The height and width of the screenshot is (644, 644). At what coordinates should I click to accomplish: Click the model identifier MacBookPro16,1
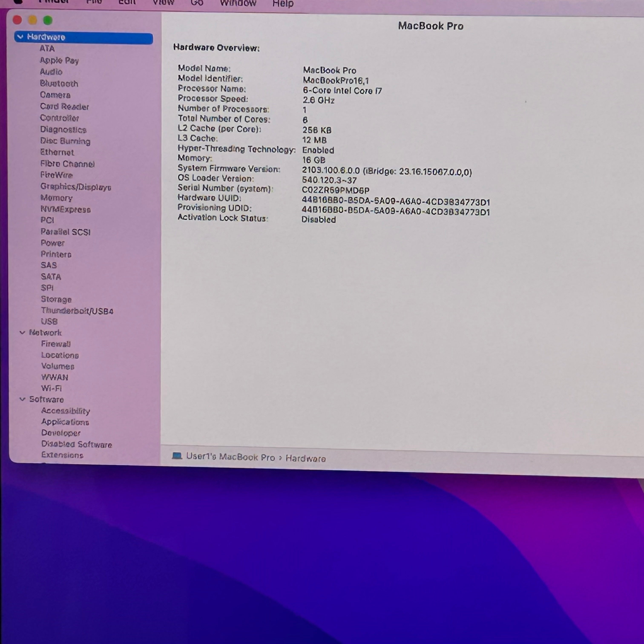tap(336, 80)
